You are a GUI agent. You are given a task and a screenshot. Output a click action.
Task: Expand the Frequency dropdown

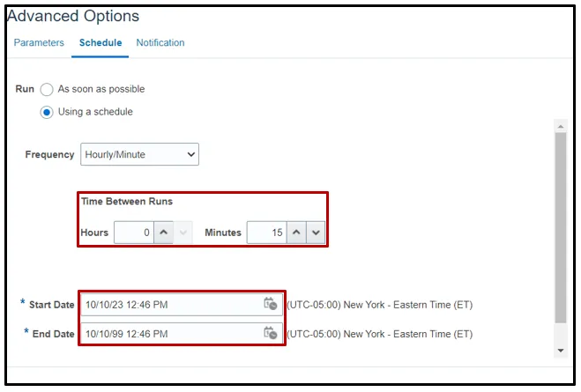(140, 155)
